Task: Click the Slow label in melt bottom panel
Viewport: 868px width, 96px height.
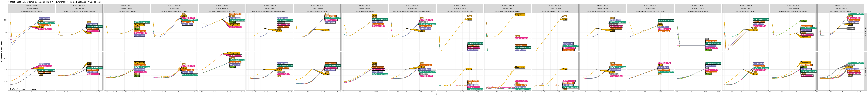Action: [374, 64]
